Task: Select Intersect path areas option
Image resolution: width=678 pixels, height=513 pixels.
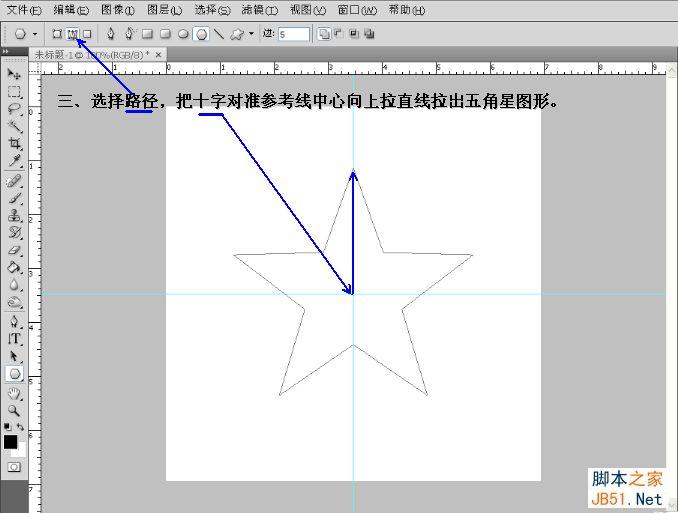Action: pyautogui.click(x=354, y=34)
